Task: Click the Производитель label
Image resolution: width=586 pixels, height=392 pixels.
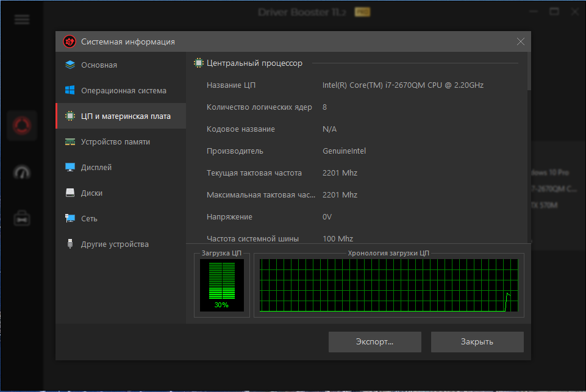Action: [x=235, y=151]
